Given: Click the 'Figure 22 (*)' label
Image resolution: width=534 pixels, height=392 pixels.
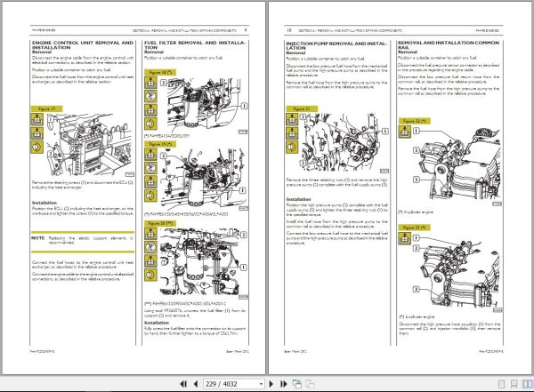Looking at the screenshot, I should pyautogui.click(x=415, y=121).
